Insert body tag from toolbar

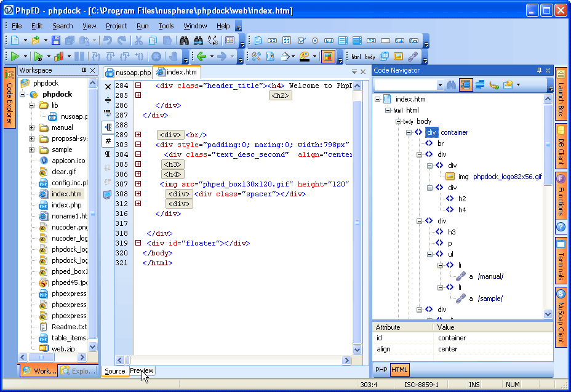(x=370, y=57)
